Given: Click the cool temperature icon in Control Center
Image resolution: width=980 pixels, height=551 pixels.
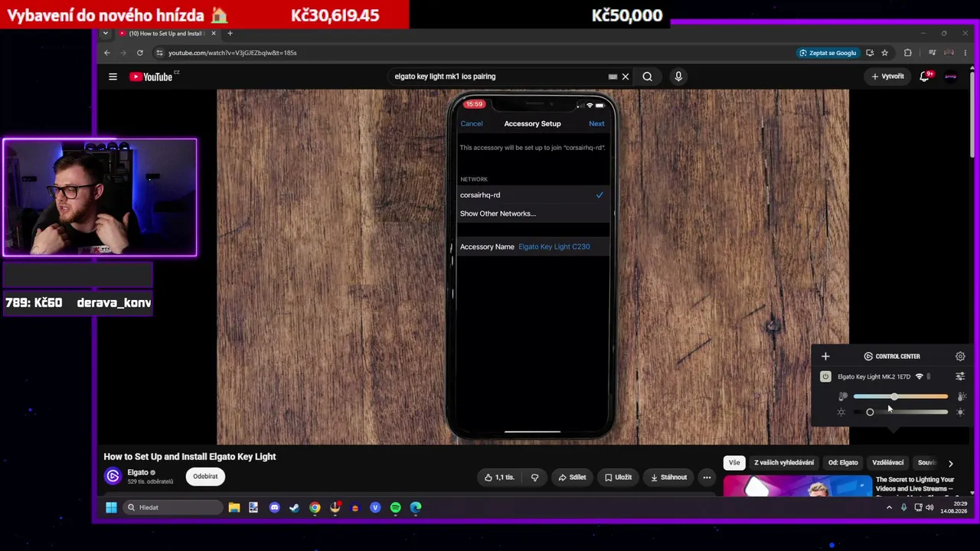Looking at the screenshot, I should (x=842, y=396).
